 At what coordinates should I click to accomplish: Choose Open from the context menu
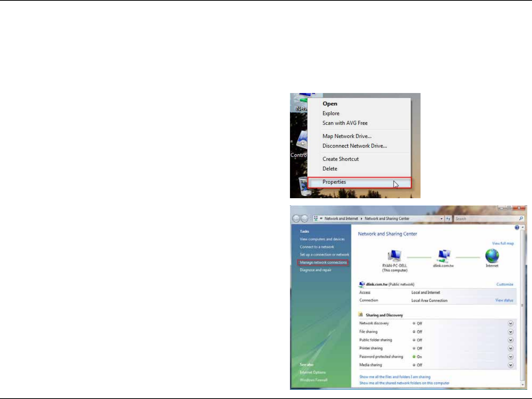[x=359, y=104]
